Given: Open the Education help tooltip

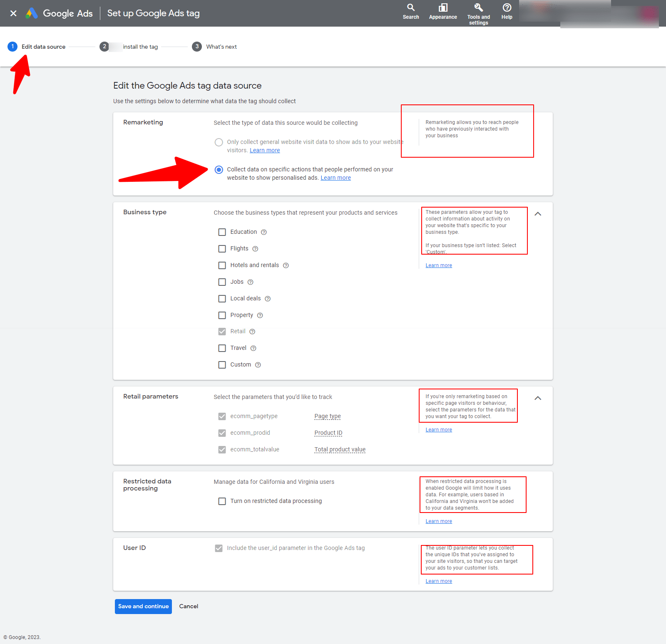Looking at the screenshot, I should 264,232.
